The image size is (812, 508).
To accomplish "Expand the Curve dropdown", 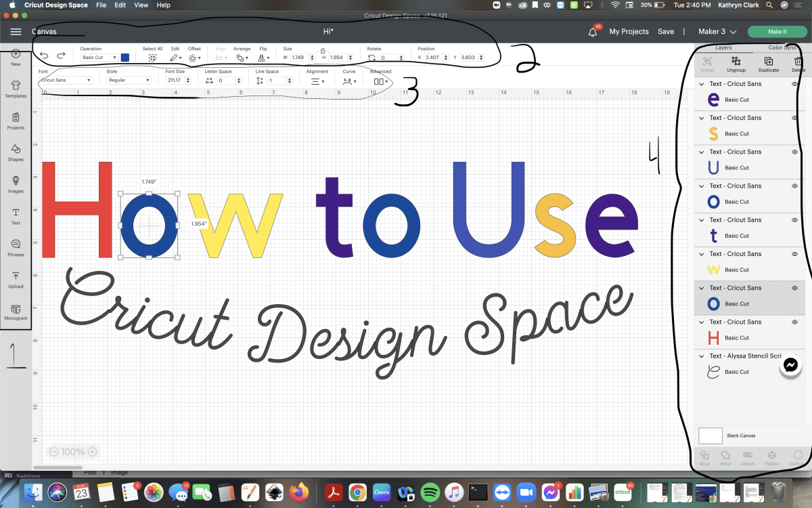I will tap(349, 81).
